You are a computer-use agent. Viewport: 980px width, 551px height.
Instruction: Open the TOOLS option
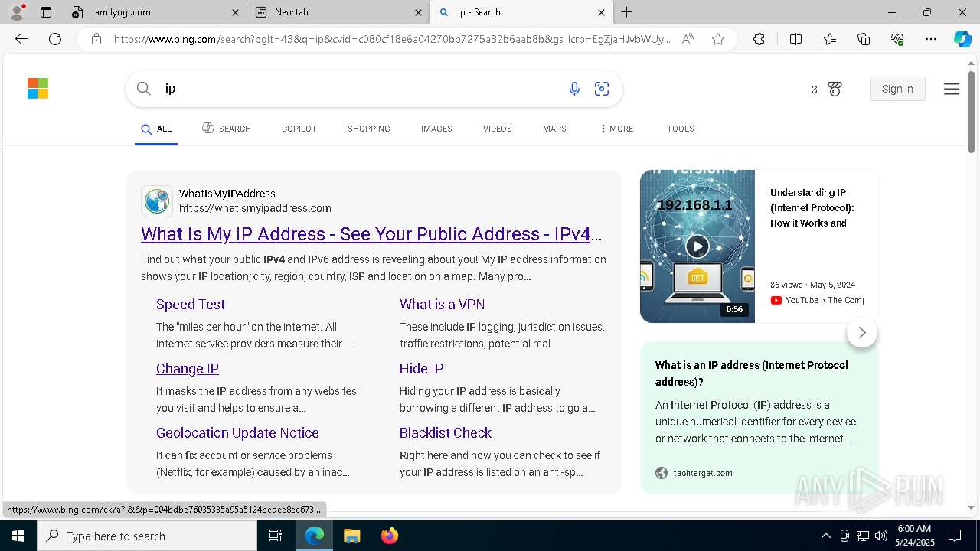(680, 129)
